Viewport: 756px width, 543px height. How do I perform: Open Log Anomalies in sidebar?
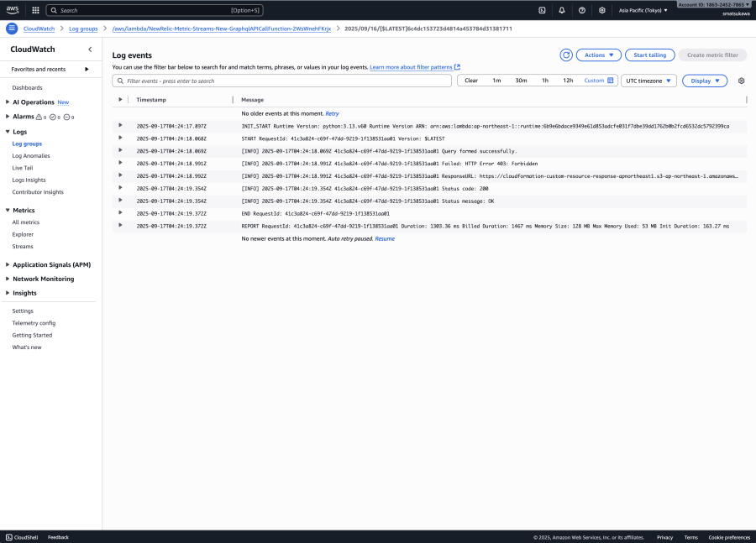pos(31,155)
